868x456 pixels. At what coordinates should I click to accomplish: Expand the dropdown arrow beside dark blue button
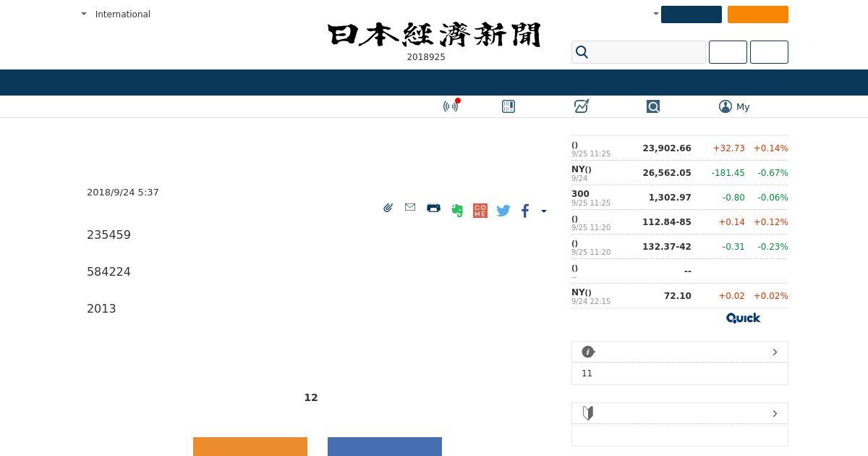coord(656,14)
